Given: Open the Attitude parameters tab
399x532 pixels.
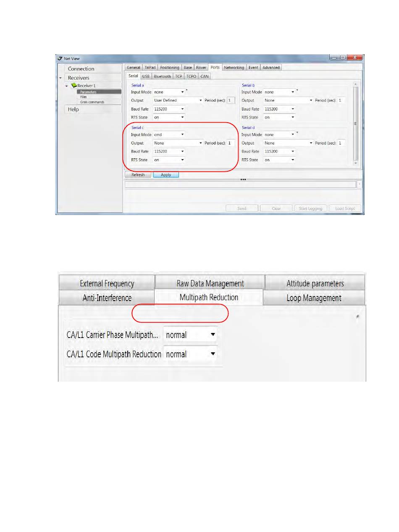Looking at the screenshot, I should (315, 283).
